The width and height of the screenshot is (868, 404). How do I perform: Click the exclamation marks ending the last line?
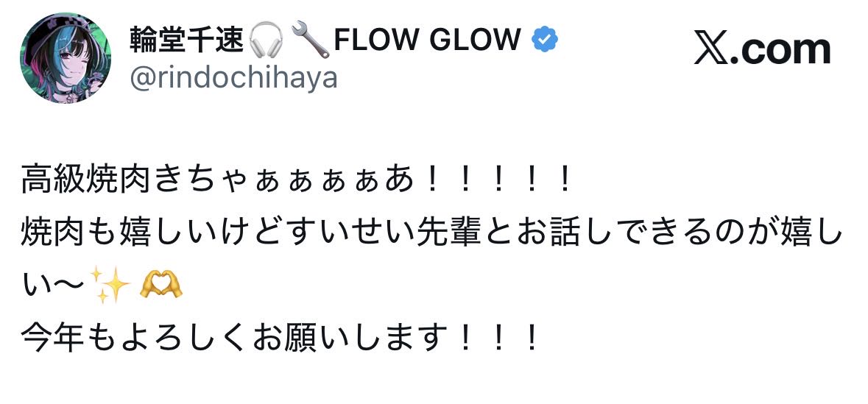coord(498,338)
